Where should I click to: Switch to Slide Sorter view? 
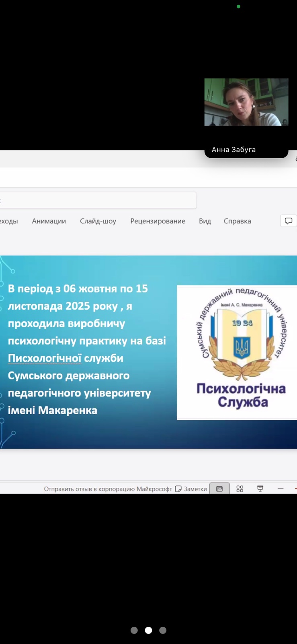240,489
